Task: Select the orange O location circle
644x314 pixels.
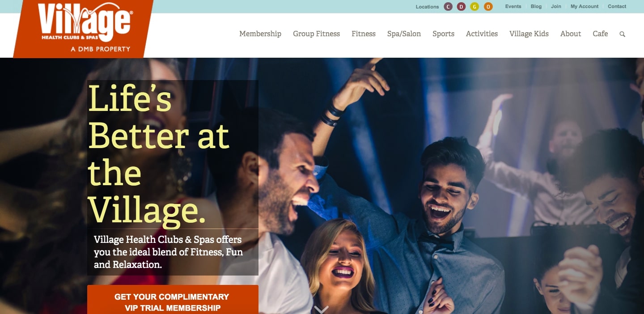Action: coord(488,7)
